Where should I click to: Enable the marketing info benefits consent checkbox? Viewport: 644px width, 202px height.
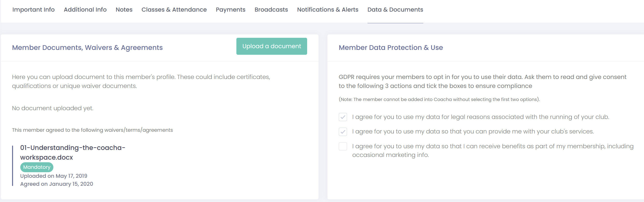click(x=343, y=146)
